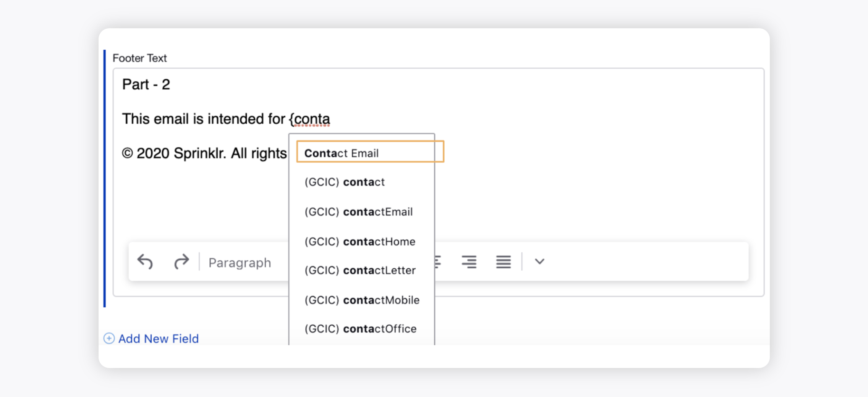This screenshot has height=397, width=868.
Task: Click the plus icon beside Add New Field
Action: [109, 338]
